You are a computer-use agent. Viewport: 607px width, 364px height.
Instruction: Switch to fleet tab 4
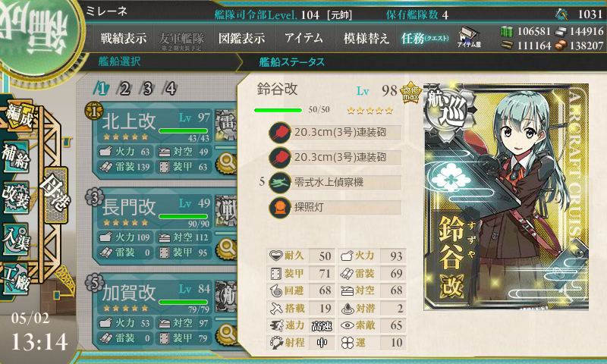coord(170,89)
